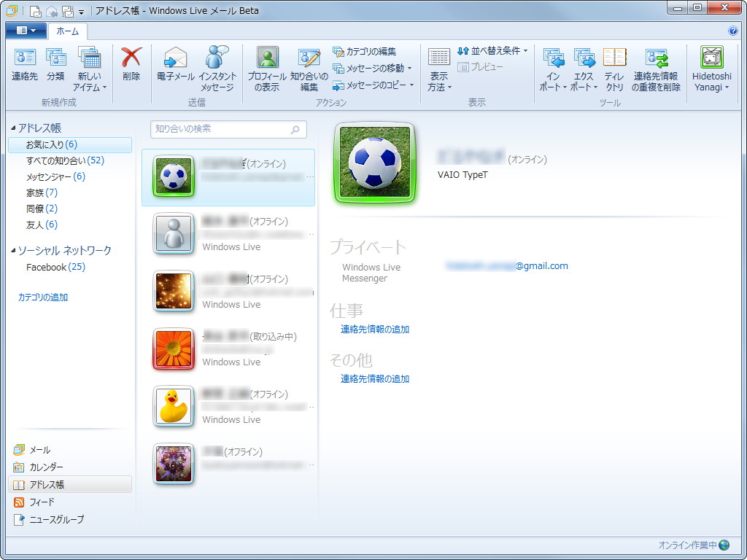This screenshot has height=560, width=747.
Task: Click quick access new document icon
Action: coord(35,11)
